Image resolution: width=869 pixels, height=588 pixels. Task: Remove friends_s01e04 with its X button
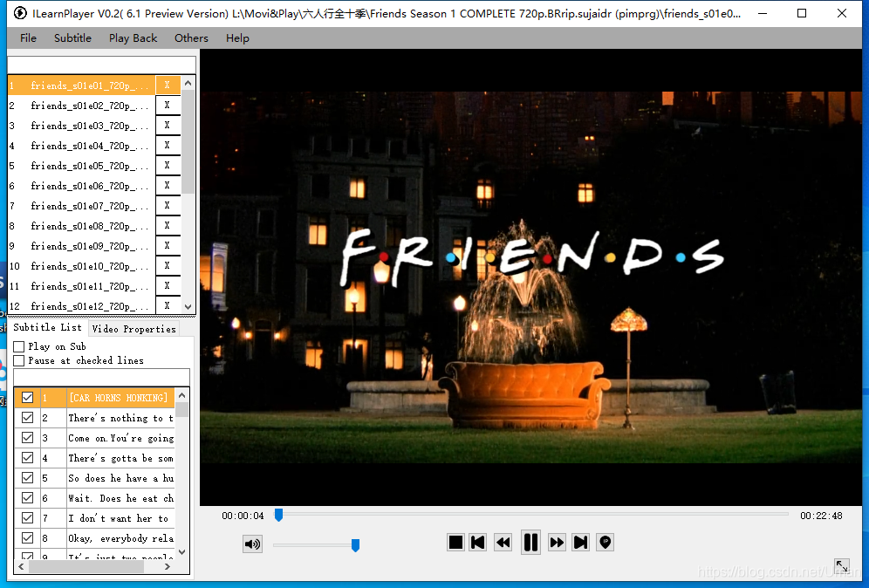click(x=168, y=145)
